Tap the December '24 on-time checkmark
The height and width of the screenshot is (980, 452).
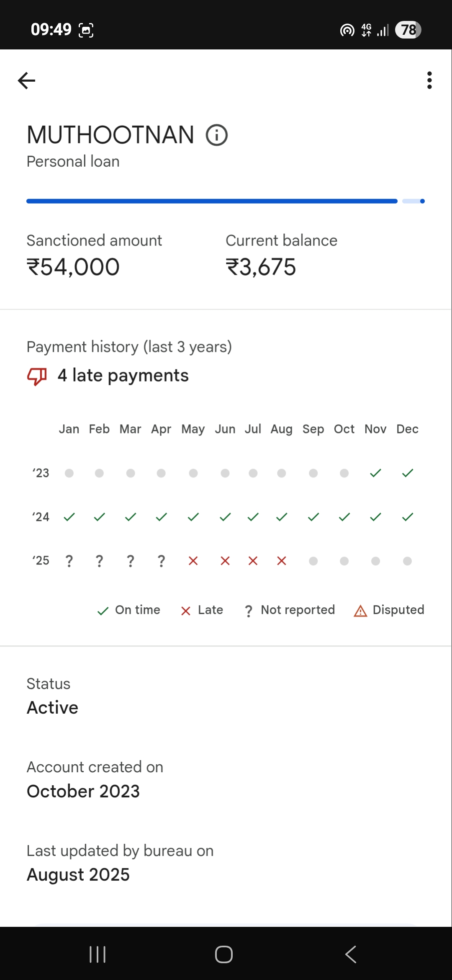[x=408, y=517]
